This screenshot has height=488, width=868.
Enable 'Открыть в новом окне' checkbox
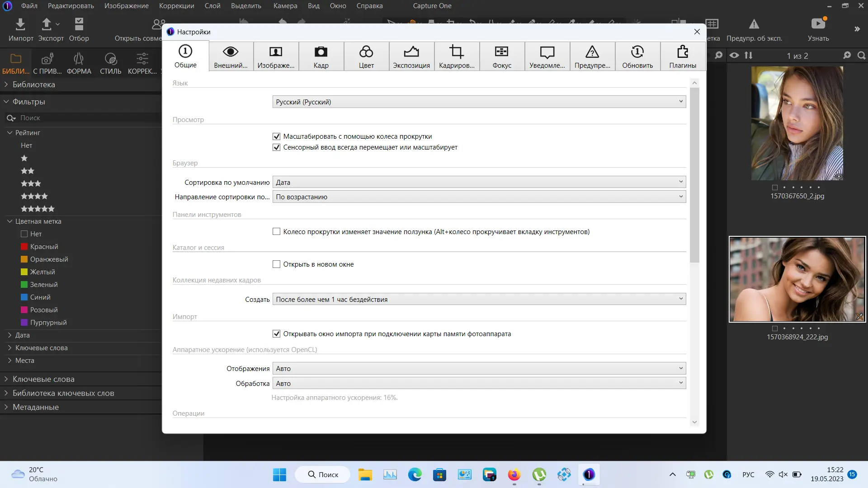pyautogui.click(x=277, y=264)
